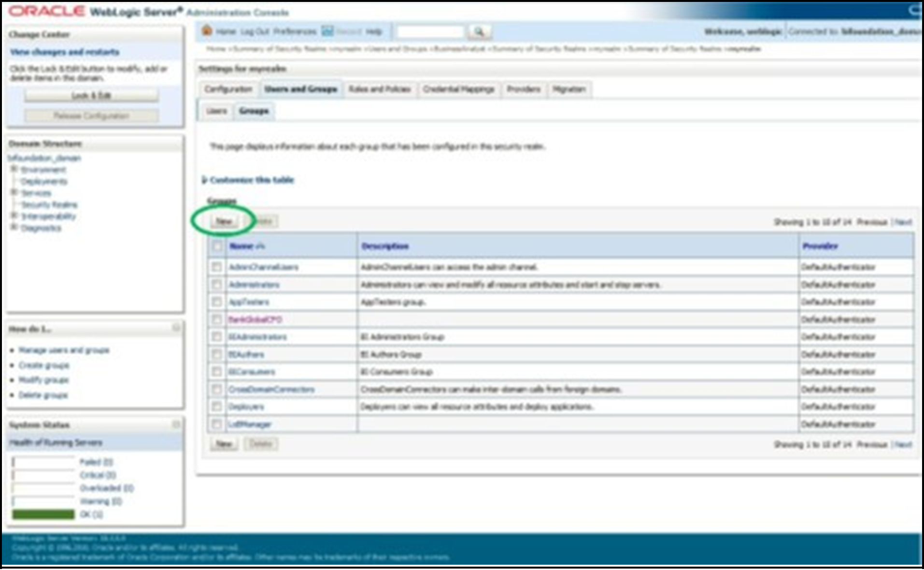924x570 pixels.
Task: Click Log Out in top toolbar
Action: click(x=255, y=32)
